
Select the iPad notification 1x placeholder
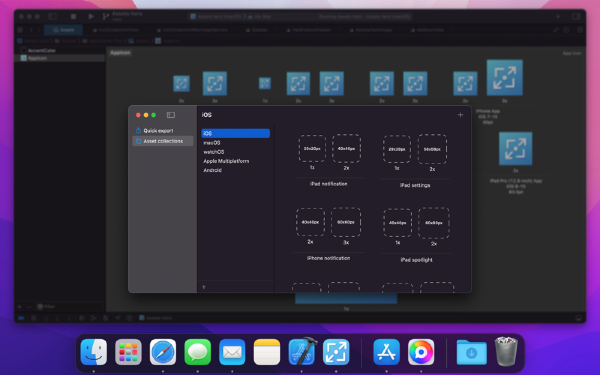tap(312, 148)
